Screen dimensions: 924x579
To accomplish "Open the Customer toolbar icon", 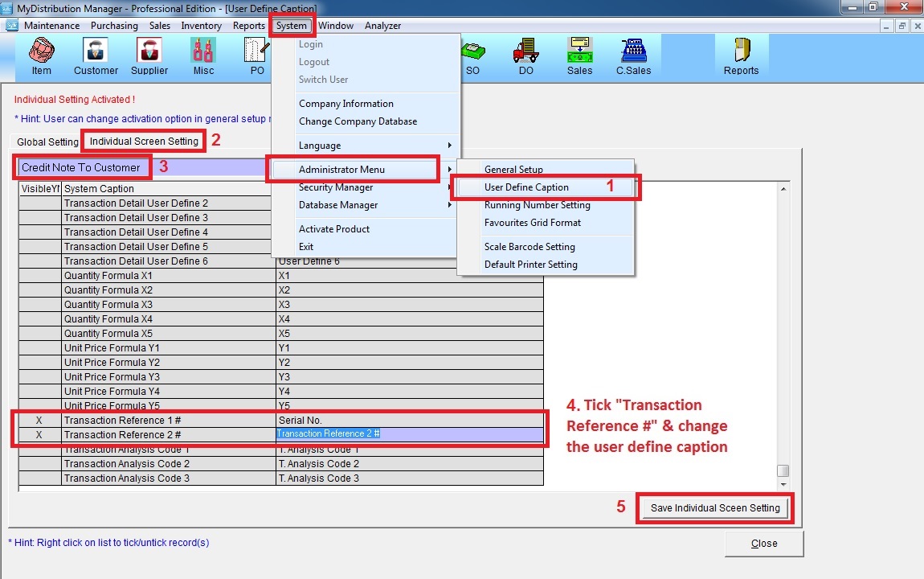I will 96,55.
